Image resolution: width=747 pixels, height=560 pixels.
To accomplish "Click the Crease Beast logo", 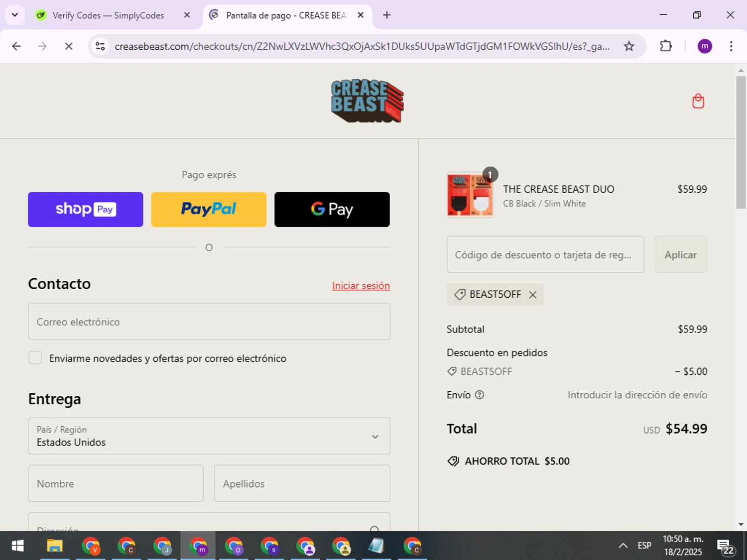I will coord(368,101).
